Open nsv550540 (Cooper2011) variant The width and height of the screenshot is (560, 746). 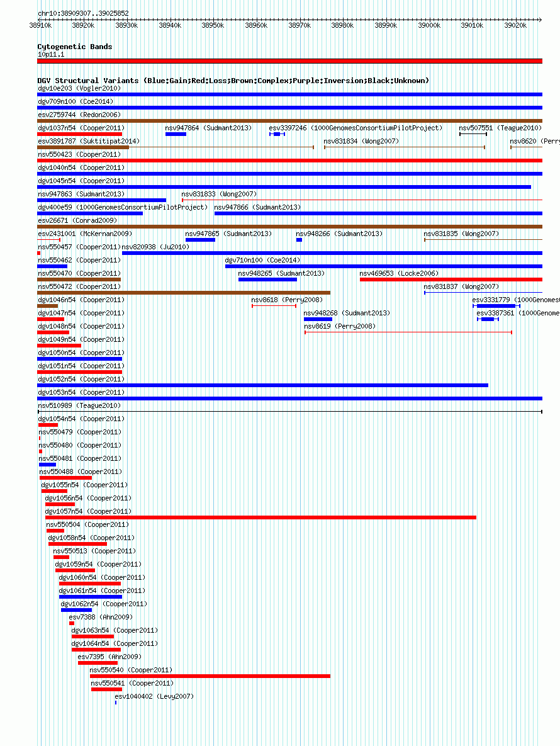131,671
